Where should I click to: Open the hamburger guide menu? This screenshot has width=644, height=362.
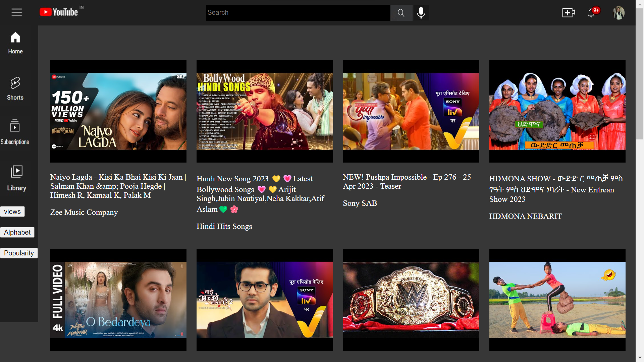click(x=17, y=12)
